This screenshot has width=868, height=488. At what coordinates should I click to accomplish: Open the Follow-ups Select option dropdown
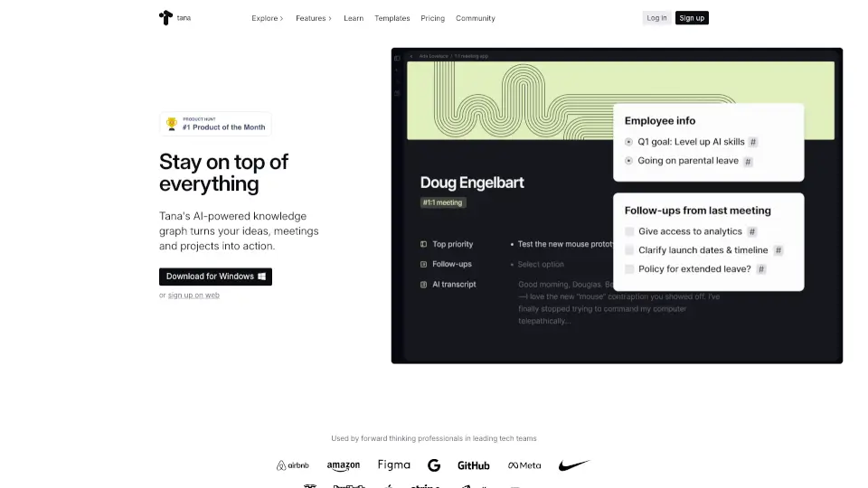[541, 264]
